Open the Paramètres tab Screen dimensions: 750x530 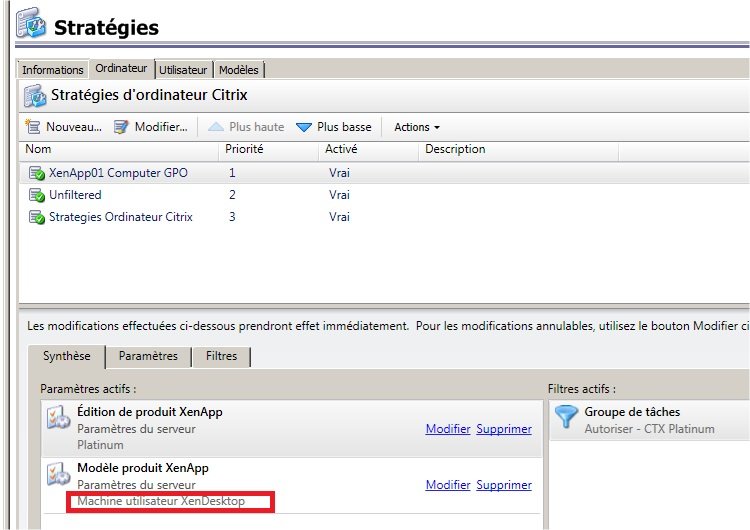click(148, 356)
